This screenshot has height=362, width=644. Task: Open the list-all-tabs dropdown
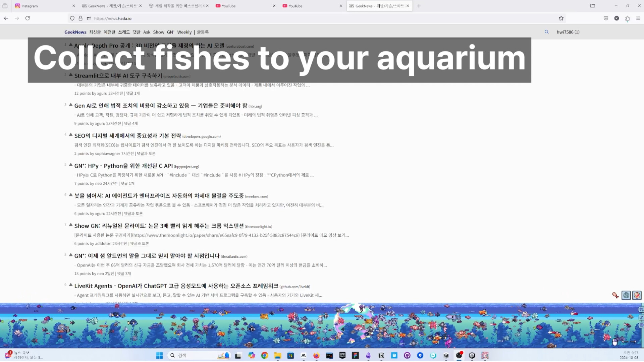click(x=592, y=6)
